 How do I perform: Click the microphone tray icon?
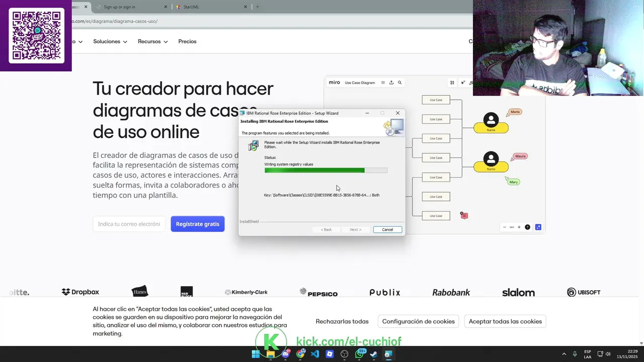coord(575,354)
